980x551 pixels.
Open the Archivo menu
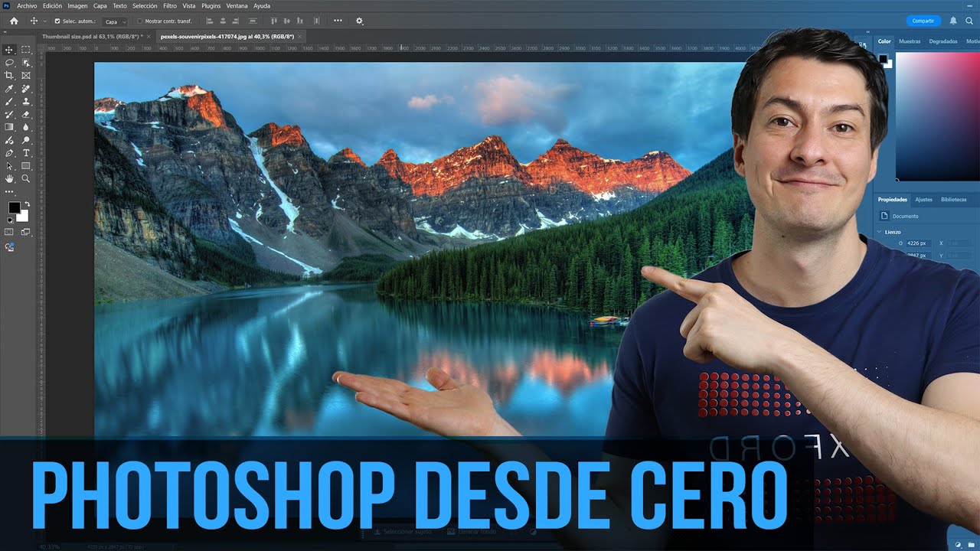pos(27,5)
